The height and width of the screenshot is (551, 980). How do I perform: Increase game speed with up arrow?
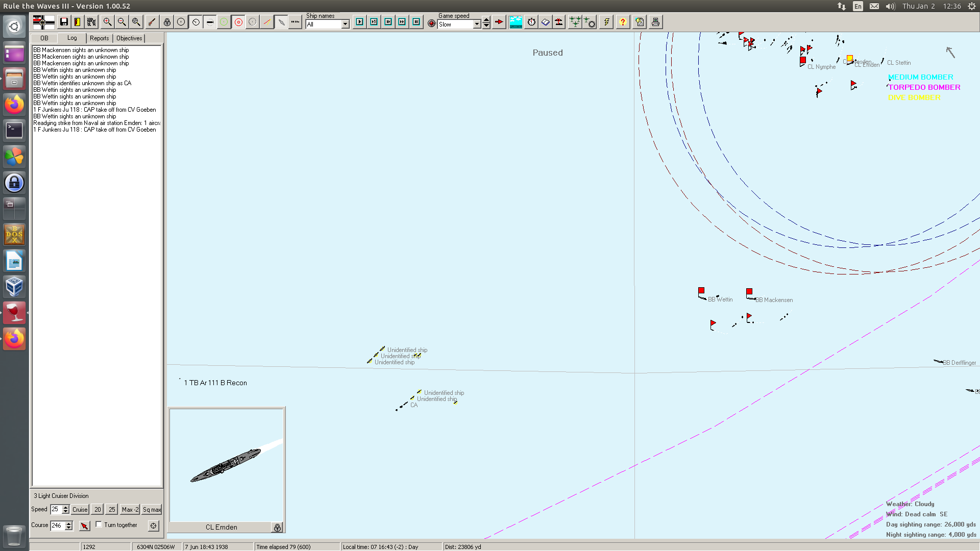[x=486, y=20]
